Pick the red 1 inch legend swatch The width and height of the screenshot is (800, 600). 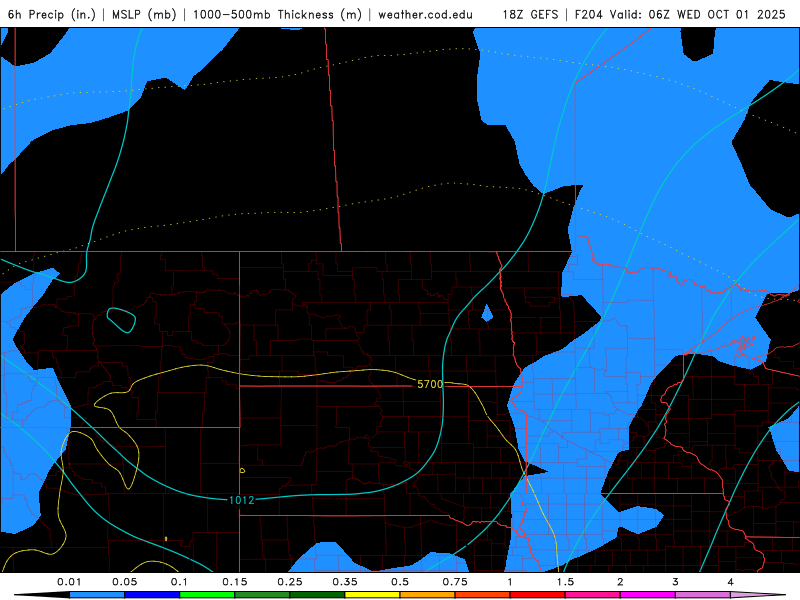[538, 595]
